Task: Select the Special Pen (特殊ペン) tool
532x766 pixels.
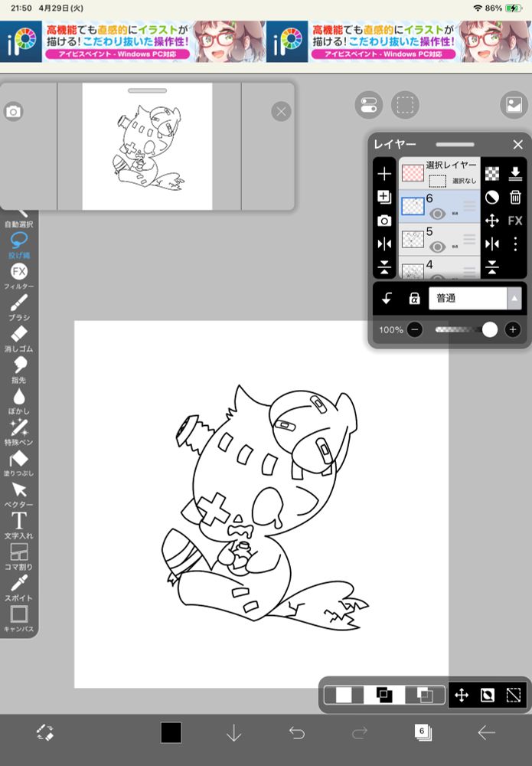Action: coord(18,432)
